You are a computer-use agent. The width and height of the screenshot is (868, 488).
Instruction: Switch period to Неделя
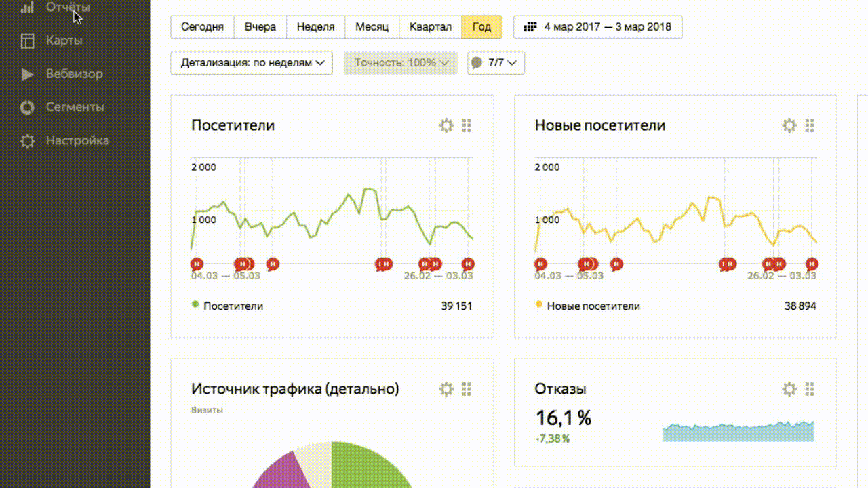pos(315,27)
